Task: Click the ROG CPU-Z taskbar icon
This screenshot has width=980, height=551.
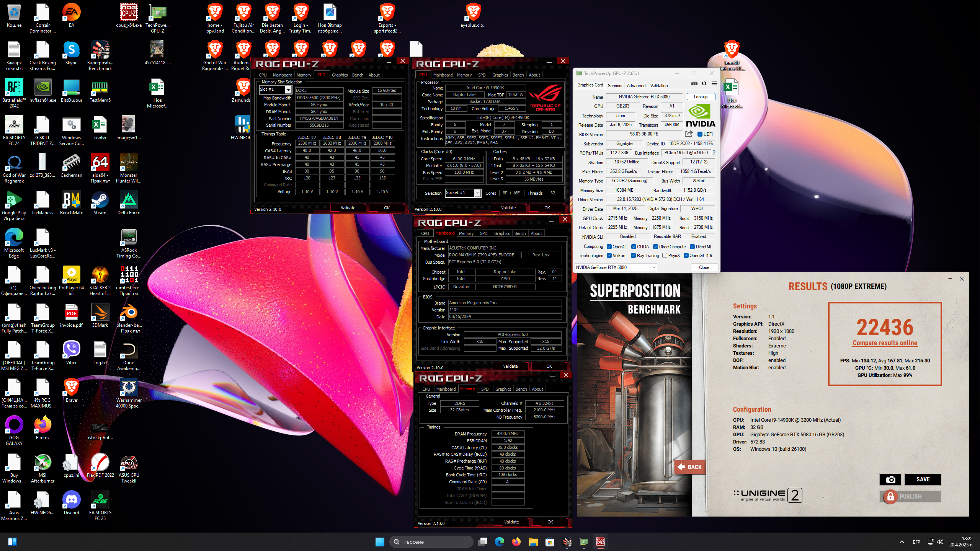Action: [x=601, y=542]
